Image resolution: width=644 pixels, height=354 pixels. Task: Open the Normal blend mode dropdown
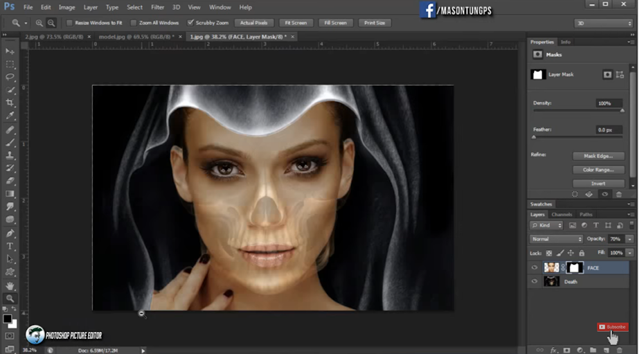[556, 239]
